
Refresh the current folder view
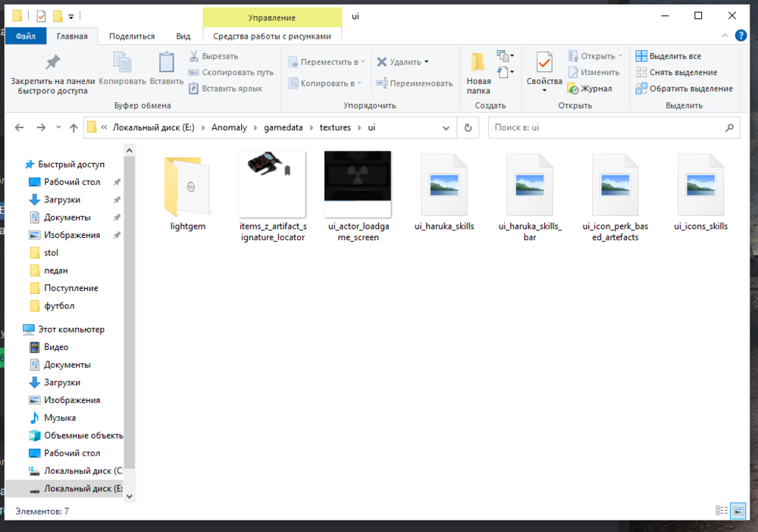468,128
